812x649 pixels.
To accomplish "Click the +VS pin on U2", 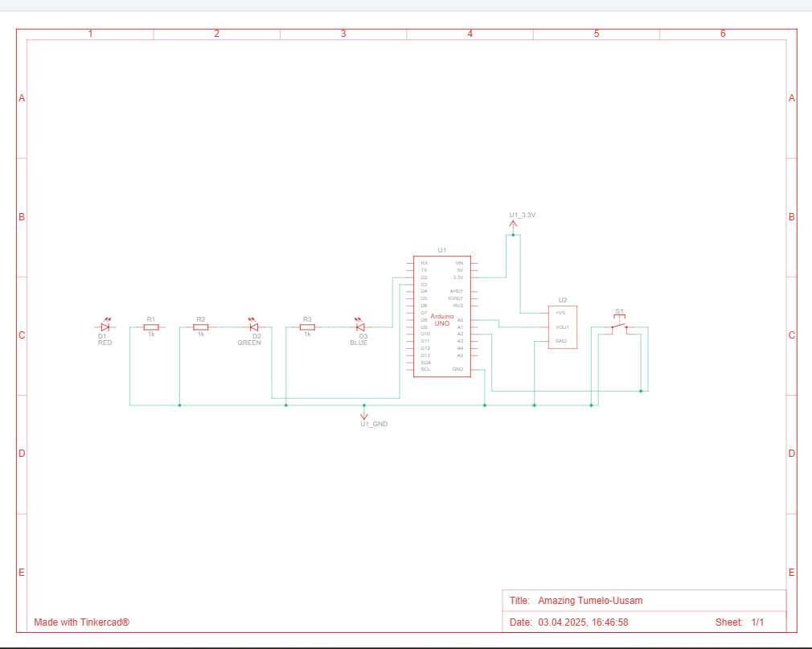I will pyautogui.click(x=560, y=313).
